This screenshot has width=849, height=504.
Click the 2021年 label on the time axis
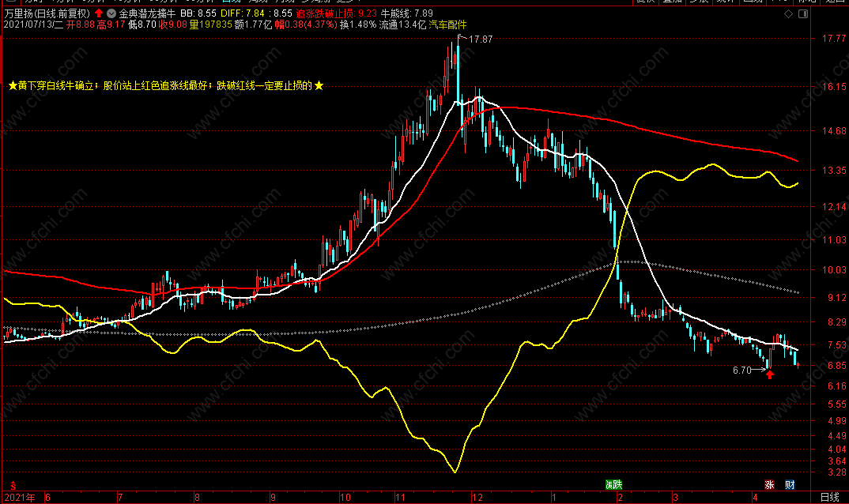20,498
